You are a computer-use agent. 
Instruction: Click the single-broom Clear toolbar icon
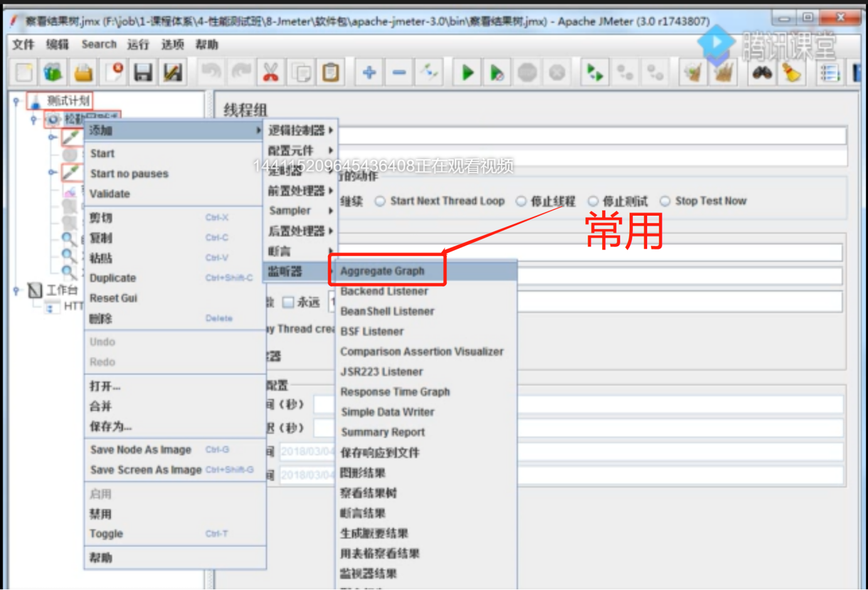point(693,73)
